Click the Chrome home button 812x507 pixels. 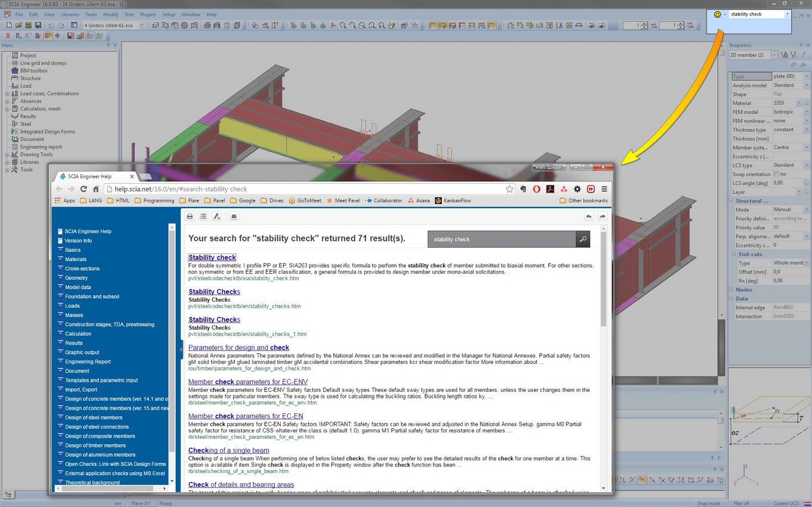pyautogui.click(x=95, y=189)
